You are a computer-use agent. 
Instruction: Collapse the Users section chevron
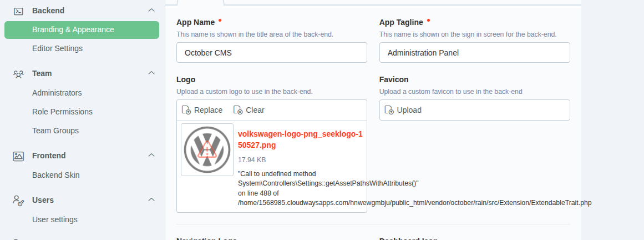(x=151, y=199)
